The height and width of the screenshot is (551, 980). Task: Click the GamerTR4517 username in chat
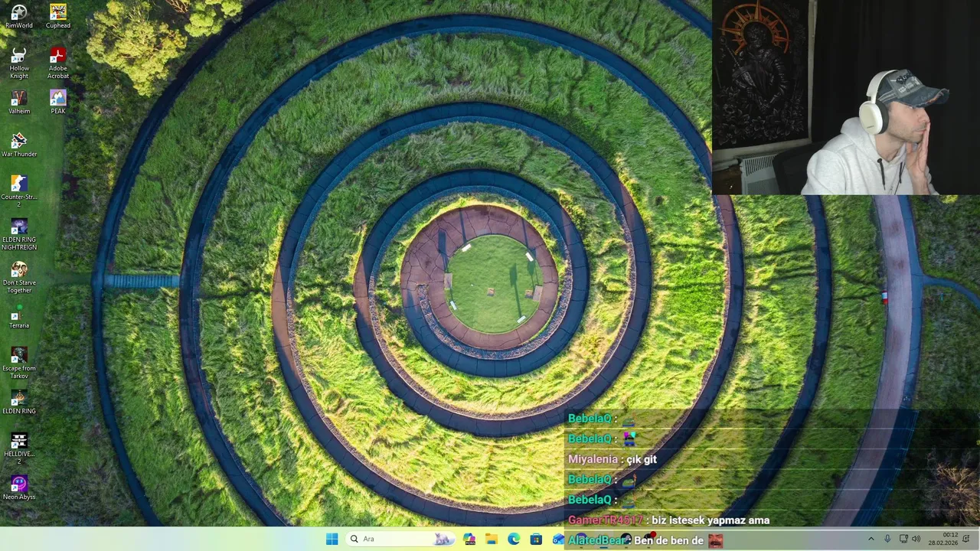coord(606,520)
